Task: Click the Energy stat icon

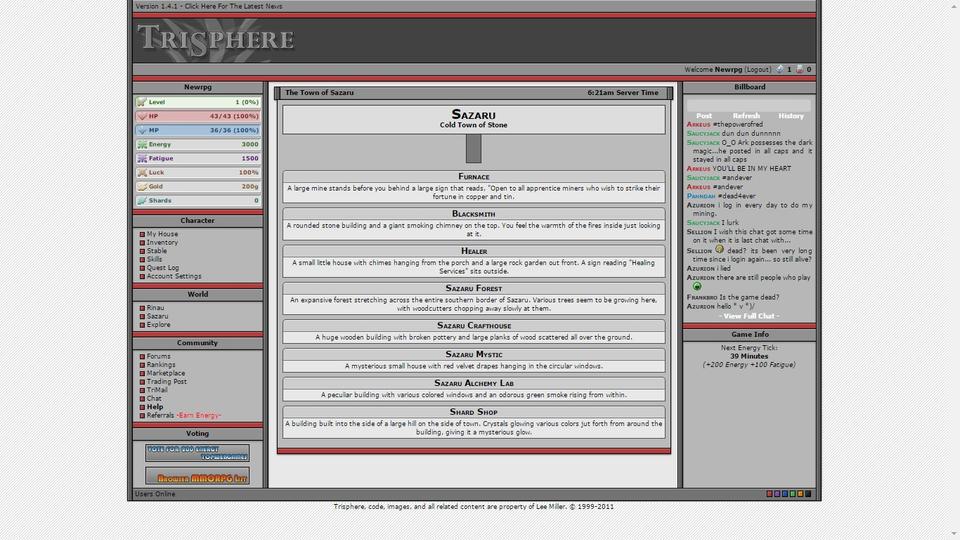Action: click(x=142, y=144)
